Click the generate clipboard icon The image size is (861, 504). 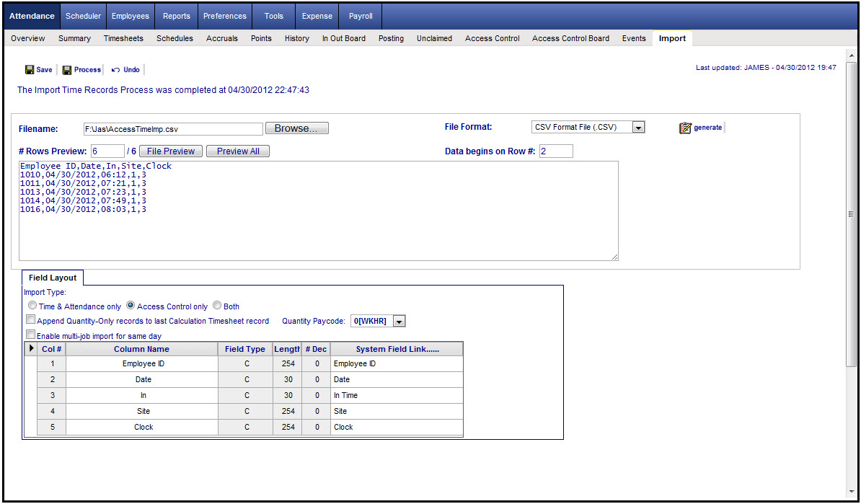684,127
